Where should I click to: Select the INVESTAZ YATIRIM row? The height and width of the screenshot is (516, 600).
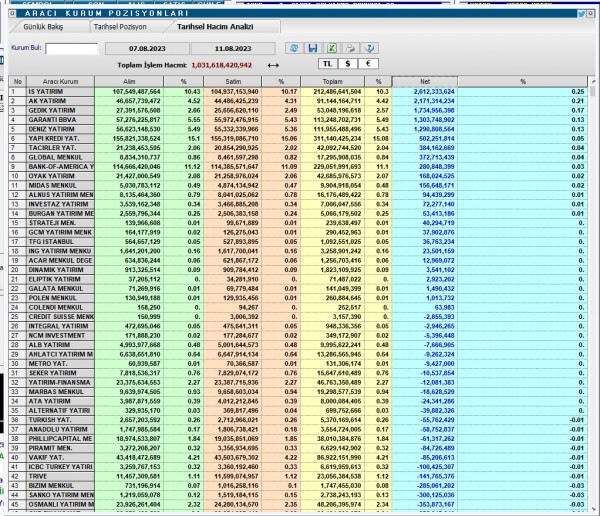298,204
